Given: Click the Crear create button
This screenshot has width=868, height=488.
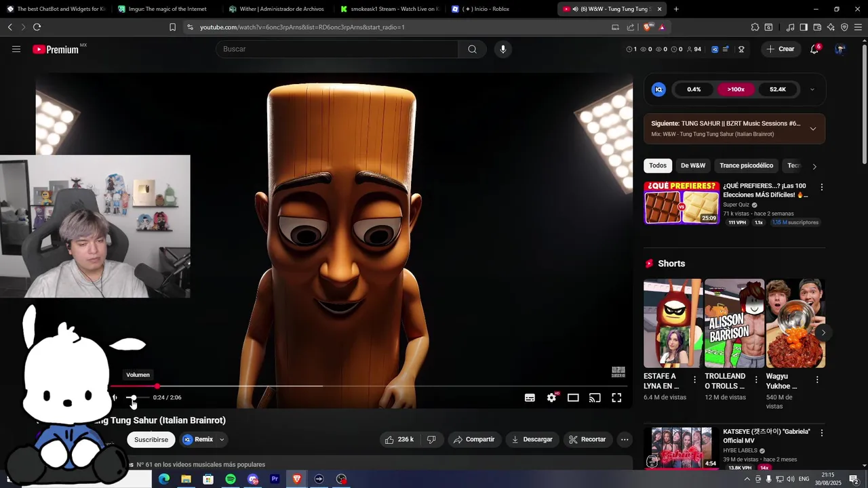Looking at the screenshot, I should coord(781,49).
